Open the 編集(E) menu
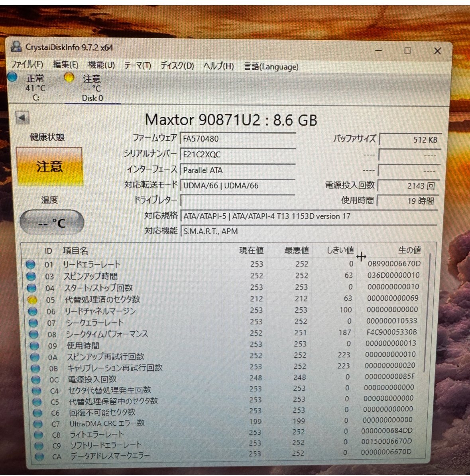Image resolution: width=470 pixels, height=476 pixels. click(x=66, y=65)
